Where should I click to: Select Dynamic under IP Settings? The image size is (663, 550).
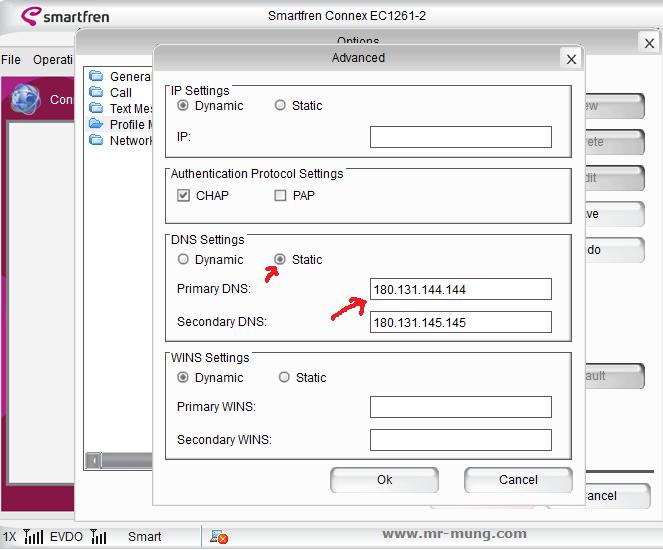click(183, 105)
